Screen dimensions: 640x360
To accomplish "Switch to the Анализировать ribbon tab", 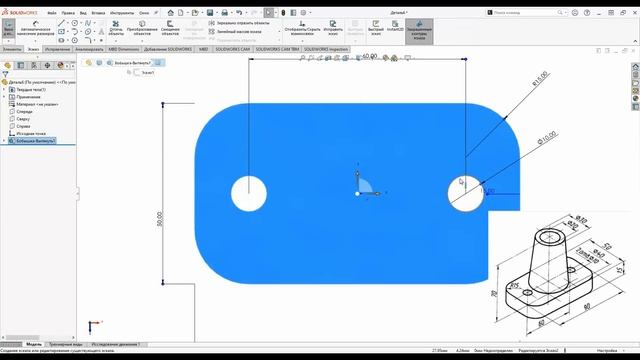I will coord(89,49).
